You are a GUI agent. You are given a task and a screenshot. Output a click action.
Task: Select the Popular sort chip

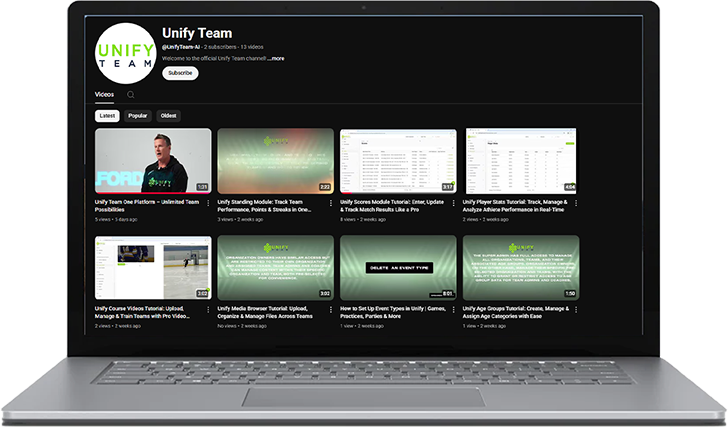point(137,116)
